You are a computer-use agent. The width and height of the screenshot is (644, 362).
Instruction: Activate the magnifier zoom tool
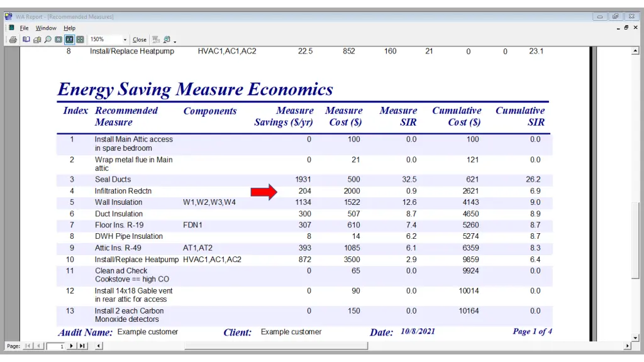click(x=48, y=40)
